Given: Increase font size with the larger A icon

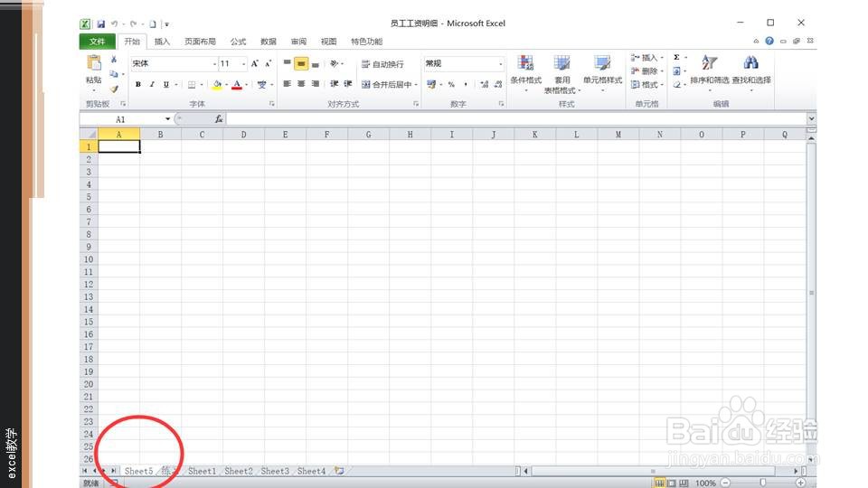Looking at the screenshot, I should pos(255,63).
